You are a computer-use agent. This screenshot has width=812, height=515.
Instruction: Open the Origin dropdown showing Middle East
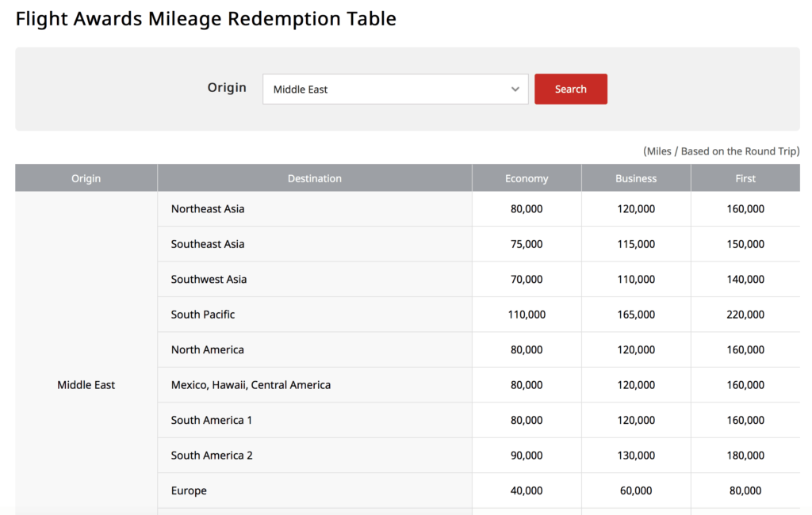(x=394, y=90)
